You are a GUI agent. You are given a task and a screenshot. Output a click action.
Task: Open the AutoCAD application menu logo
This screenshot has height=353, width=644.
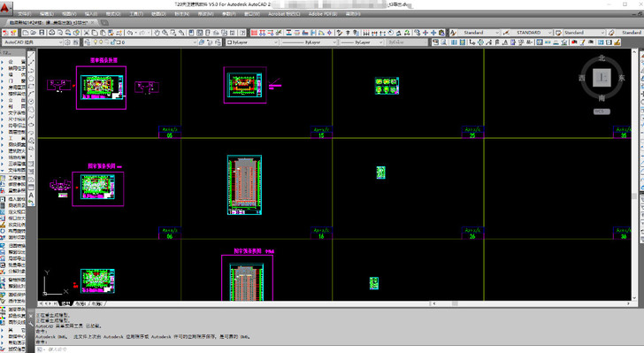pyautogui.click(x=5, y=7)
